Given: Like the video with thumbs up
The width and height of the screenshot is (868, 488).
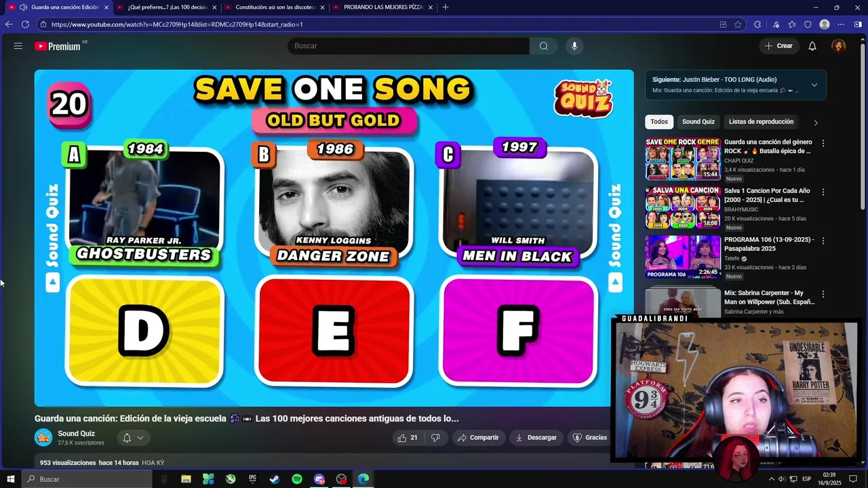Looking at the screenshot, I should pyautogui.click(x=408, y=438).
